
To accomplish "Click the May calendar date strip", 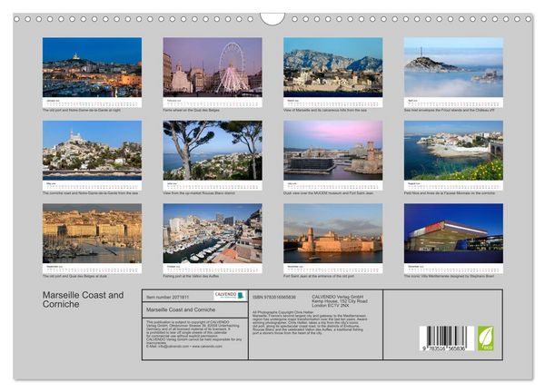I will pyautogui.click(x=92, y=186).
